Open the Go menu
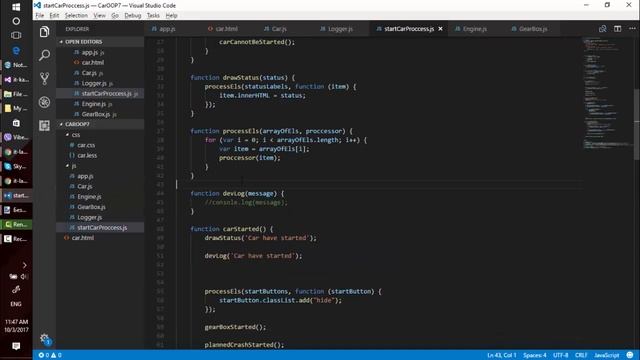 (x=115, y=16)
